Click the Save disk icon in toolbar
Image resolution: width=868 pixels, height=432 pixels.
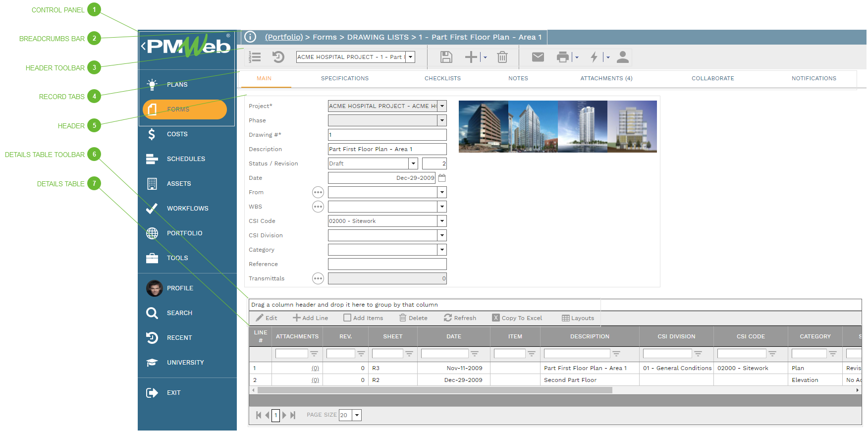point(446,57)
